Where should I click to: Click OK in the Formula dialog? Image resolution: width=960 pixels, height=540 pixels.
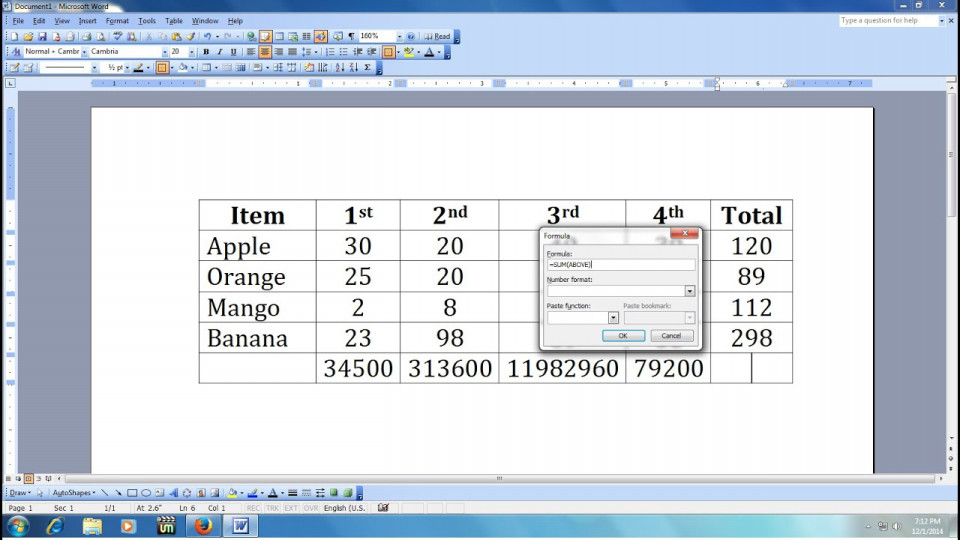623,336
